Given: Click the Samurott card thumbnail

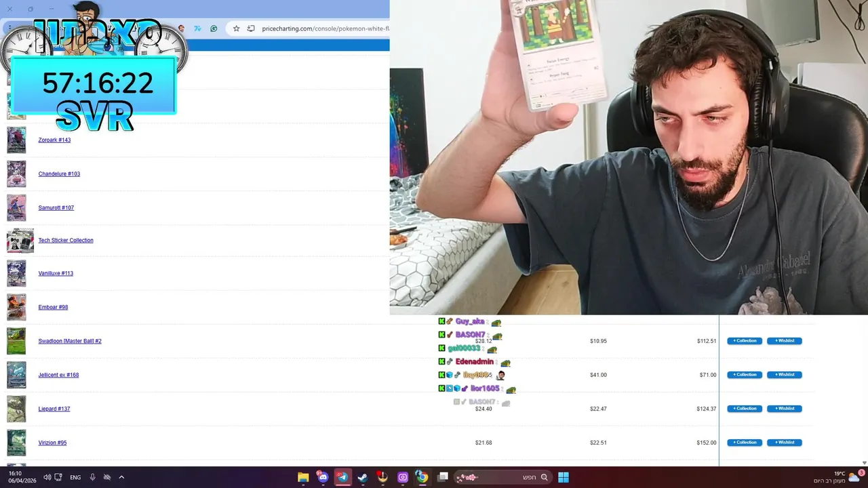Looking at the screenshot, I should (x=16, y=208).
